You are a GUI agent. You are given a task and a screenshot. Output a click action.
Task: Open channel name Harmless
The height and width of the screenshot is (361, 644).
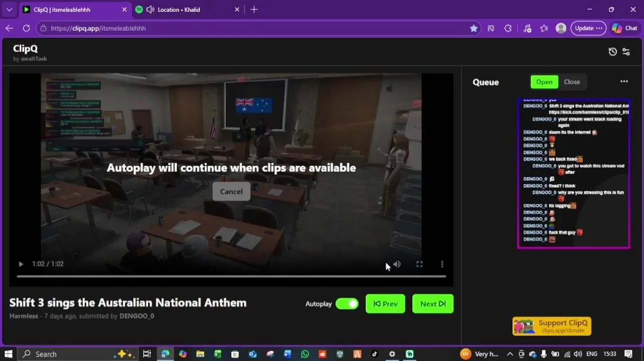tap(24, 316)
